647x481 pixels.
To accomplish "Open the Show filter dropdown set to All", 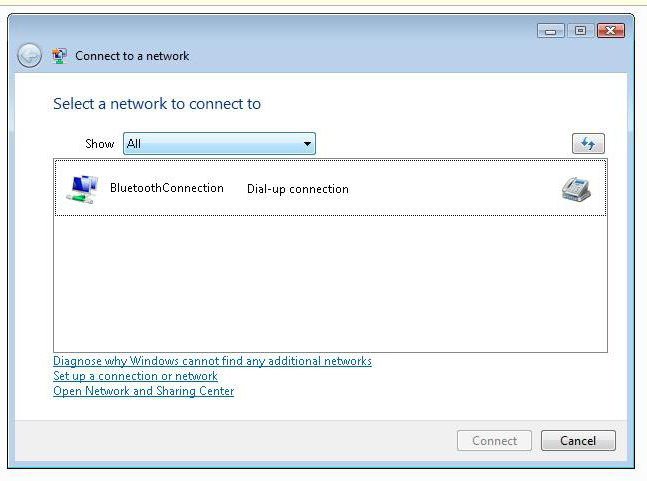I will (219, 144).
